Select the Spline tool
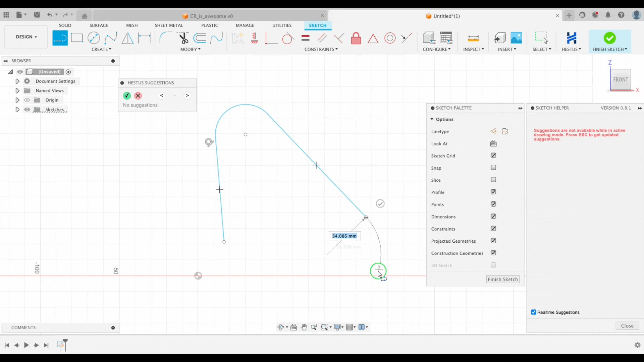Viewport: 644px width, 362px height. [x=111, y=38]
